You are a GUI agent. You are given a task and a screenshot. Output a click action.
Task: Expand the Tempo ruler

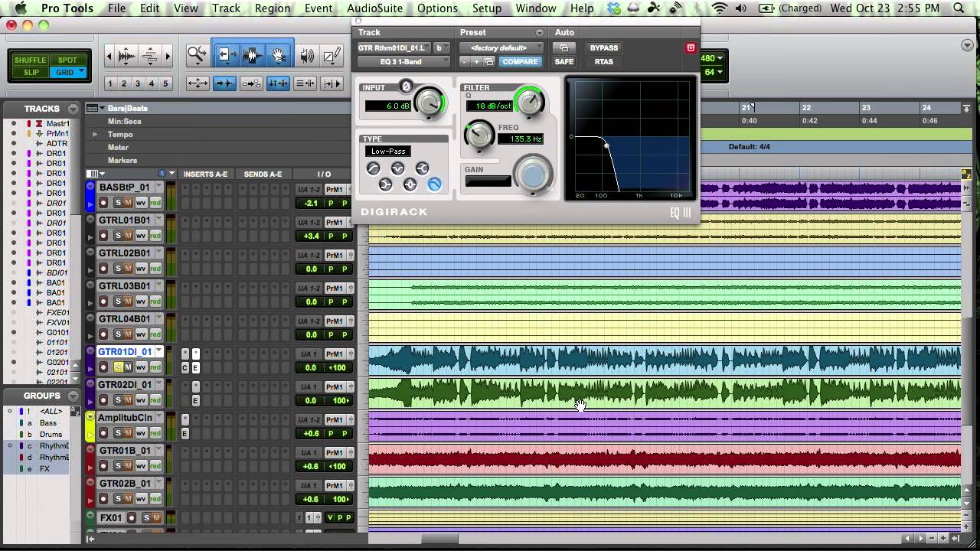[x=95, y=134]
